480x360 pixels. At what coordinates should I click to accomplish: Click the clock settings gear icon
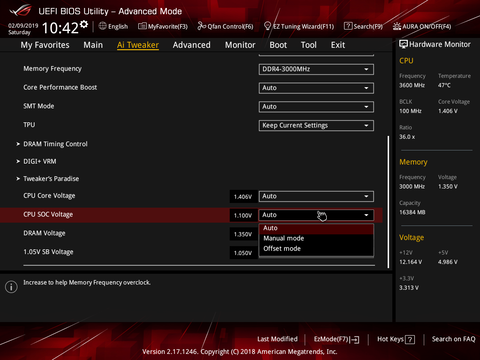click(x=84, y=24)
